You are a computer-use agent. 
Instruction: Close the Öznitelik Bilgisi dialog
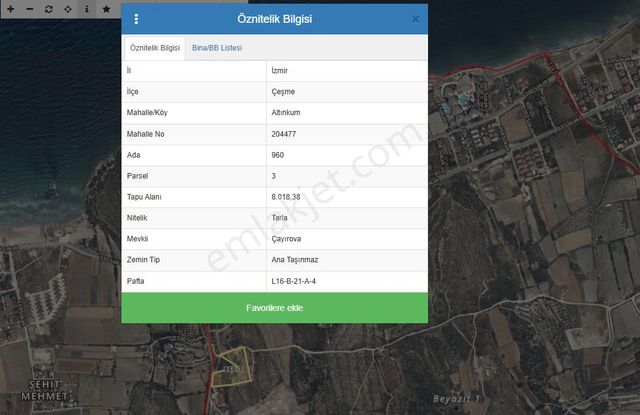tap(415, 19)
